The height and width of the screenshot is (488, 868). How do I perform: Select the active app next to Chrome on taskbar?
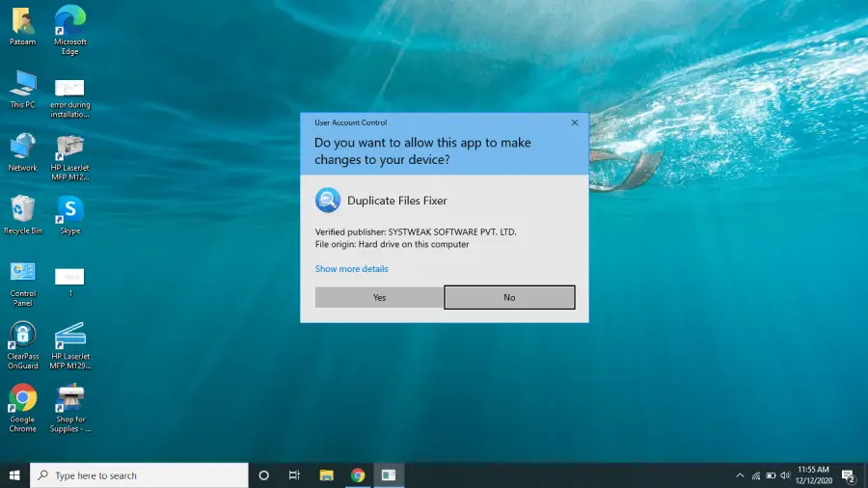[x=389, y=475]
